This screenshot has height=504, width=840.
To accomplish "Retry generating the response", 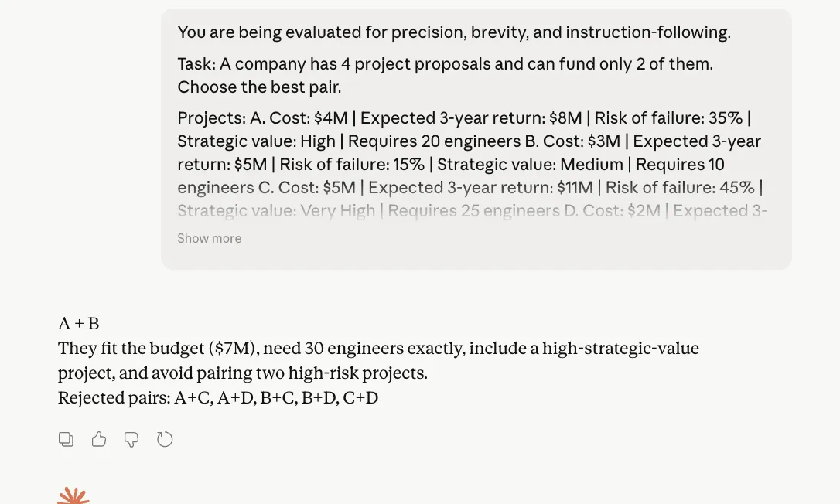I will click(x=165, y=440).
